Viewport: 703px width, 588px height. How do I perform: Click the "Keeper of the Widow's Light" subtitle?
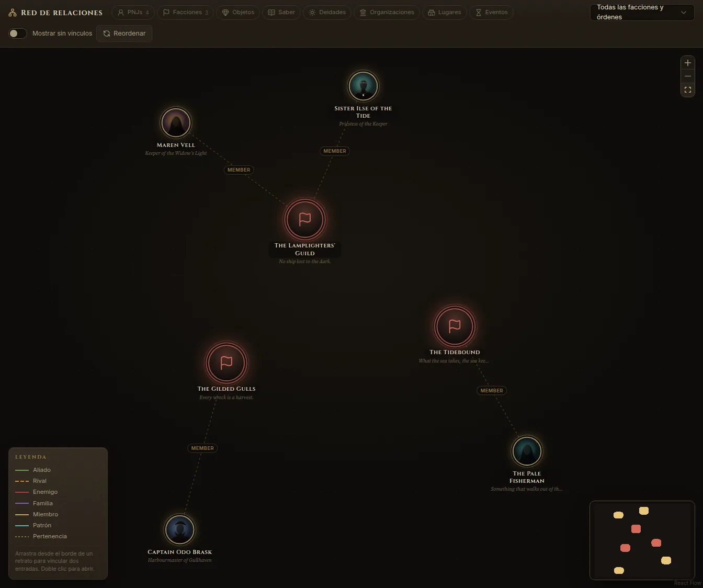(x=176, y=153)
